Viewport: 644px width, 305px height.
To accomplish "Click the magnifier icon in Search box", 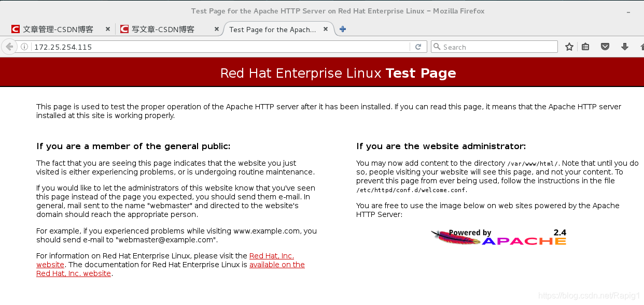I will 437,47.
